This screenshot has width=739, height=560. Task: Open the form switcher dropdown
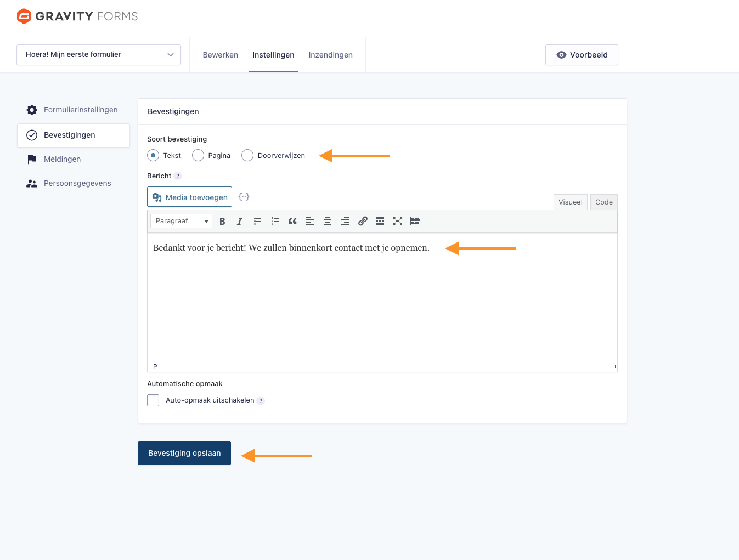tap(99, 55)
